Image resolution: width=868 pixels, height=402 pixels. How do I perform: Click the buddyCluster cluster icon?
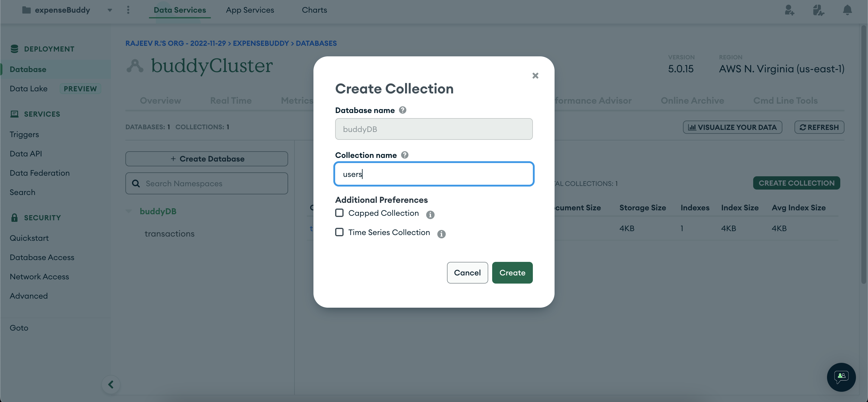[135, 66]
